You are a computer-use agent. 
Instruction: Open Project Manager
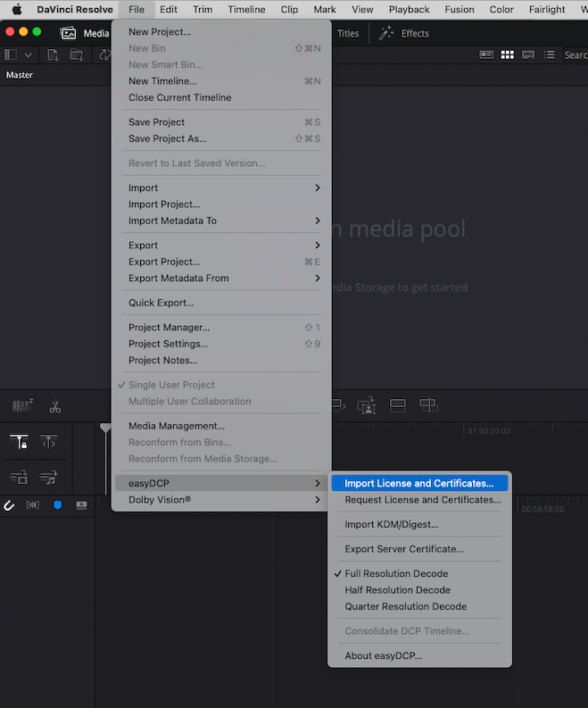pos(221,328)
